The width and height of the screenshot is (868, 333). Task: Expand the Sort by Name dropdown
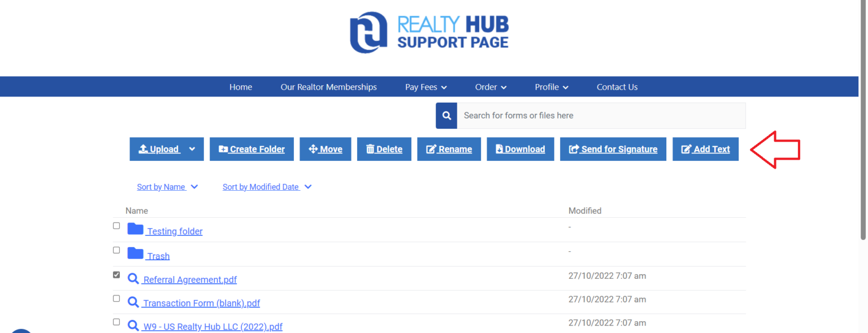[194, 187]
